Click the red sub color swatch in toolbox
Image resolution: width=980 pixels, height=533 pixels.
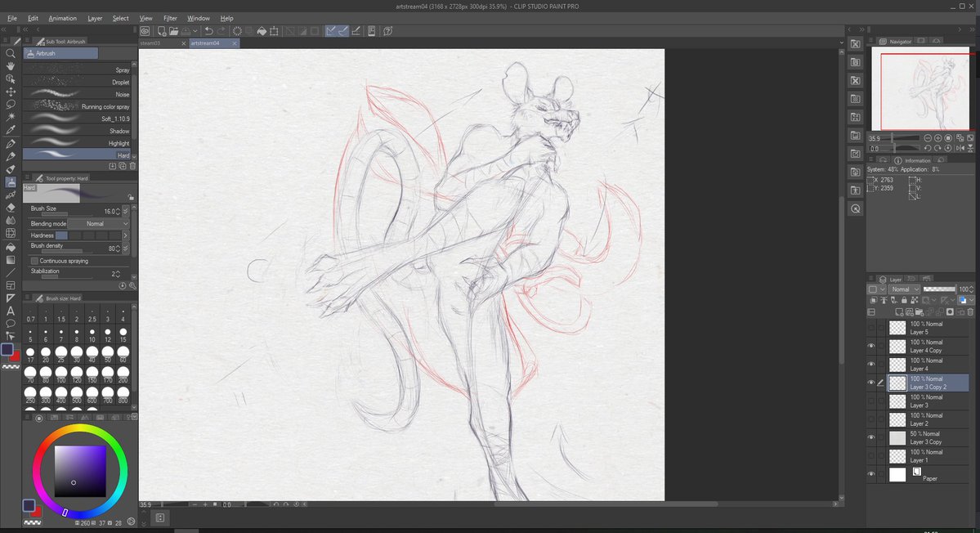[x=16, y=356]
